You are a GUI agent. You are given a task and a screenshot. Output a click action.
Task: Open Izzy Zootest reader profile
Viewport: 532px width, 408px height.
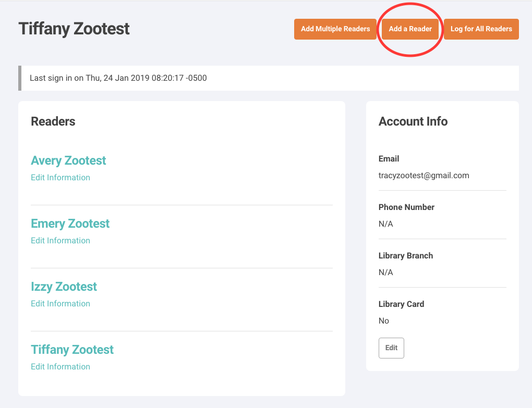pyautogui.click(x=64, y=287)
